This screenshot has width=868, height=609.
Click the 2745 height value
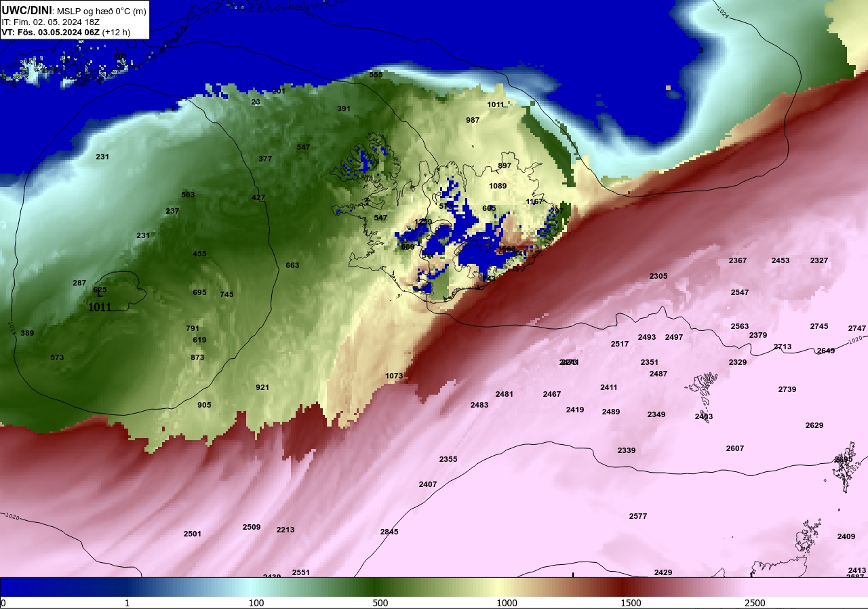pyautogui.click(x=819, y=326)
